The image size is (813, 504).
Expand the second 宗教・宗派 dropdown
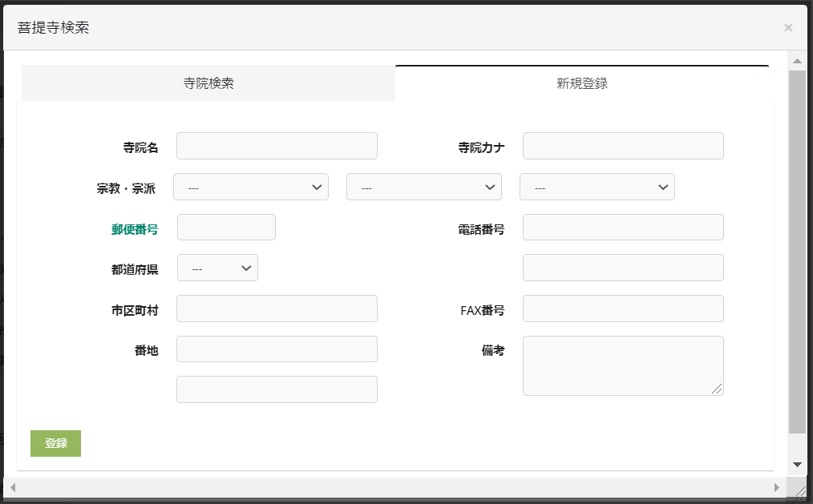pyautogui.click(x=424, y=187)
